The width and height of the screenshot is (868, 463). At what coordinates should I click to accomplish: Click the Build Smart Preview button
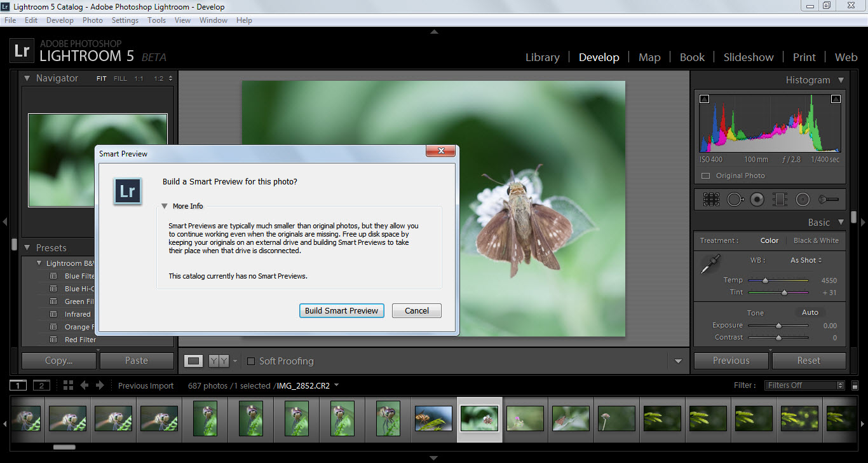(x=341, y=310)
